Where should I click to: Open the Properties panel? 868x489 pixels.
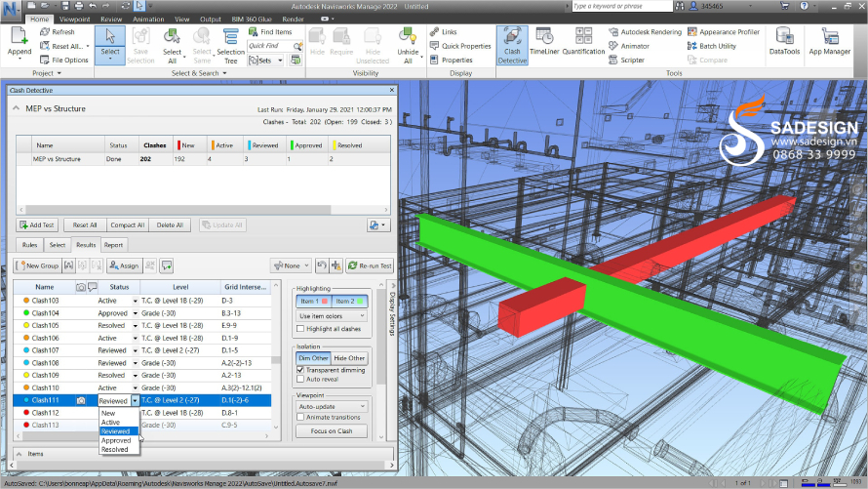point(452,60)
